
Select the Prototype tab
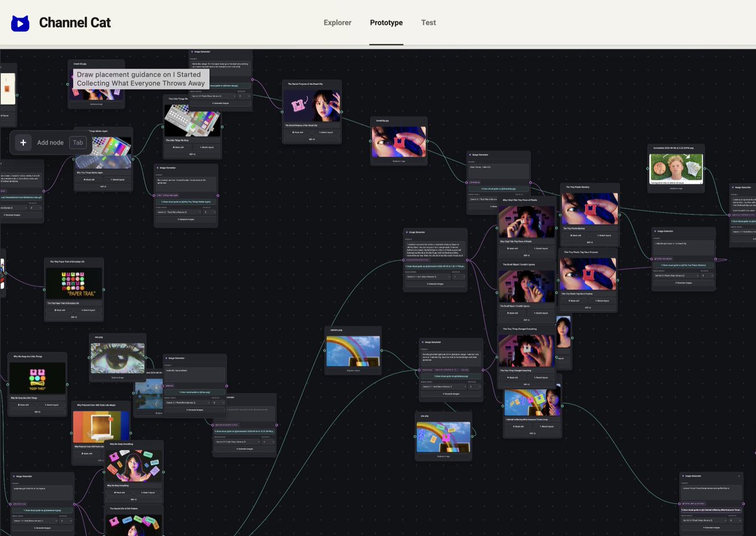(386, 23)
